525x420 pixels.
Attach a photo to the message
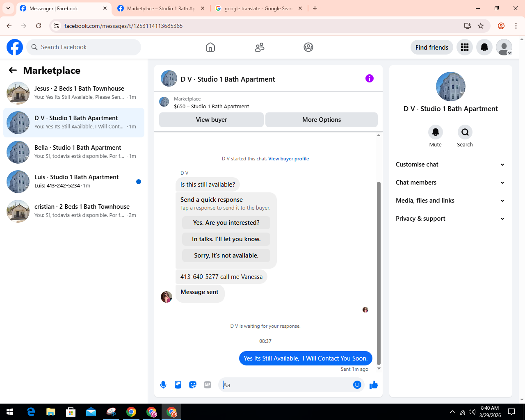pyautogui.click(x=178, y=385)
